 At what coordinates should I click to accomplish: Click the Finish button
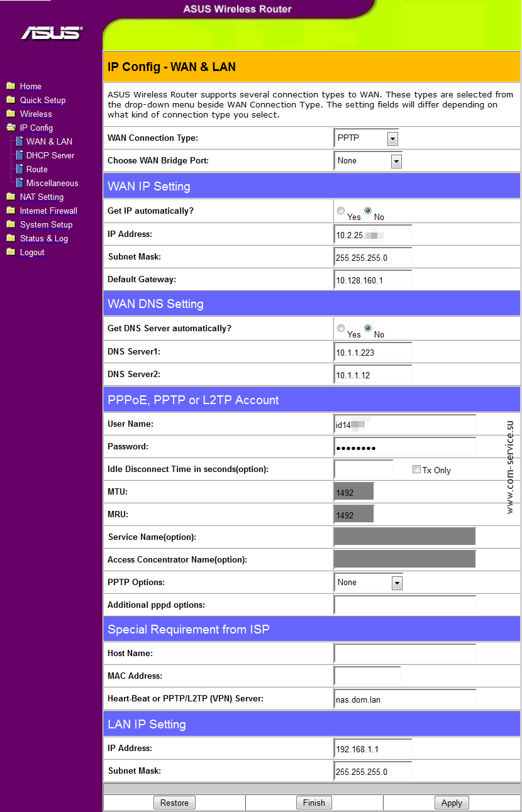(314, 803)
